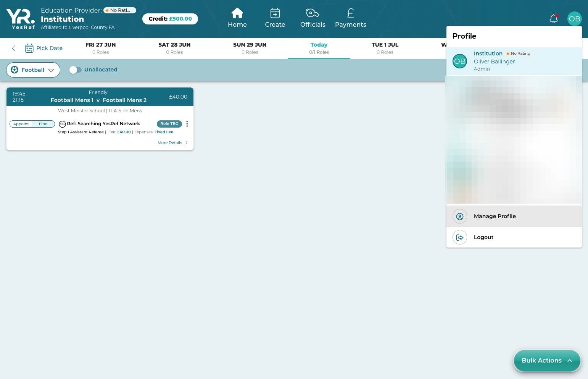Click the YesRef logo
This screenshot has width=588, height=379.
click(21, 19)
